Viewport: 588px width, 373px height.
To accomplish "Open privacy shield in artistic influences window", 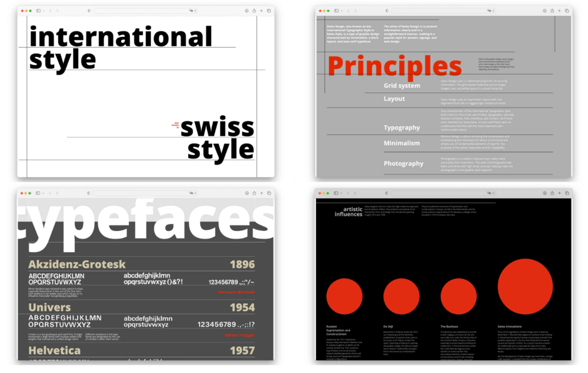I will (387, 193).
